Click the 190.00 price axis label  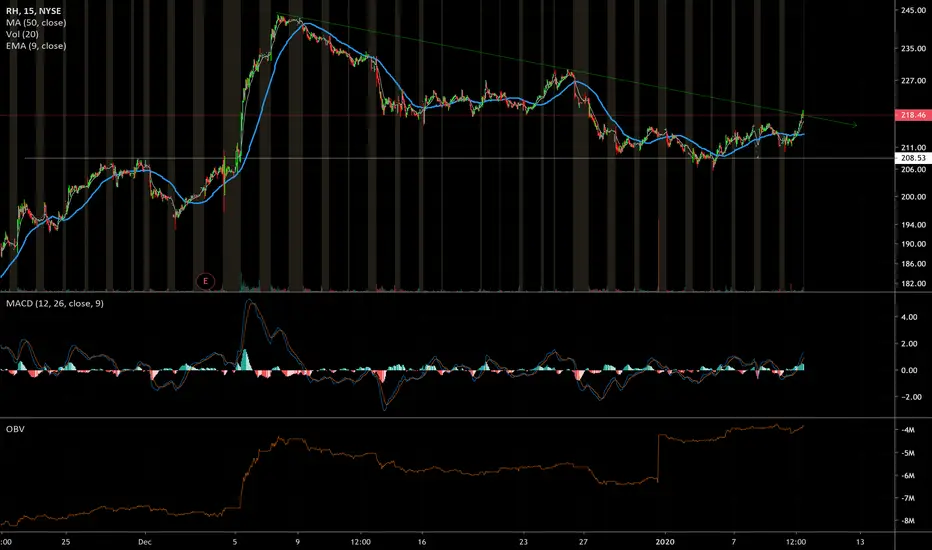pos(913,244)
